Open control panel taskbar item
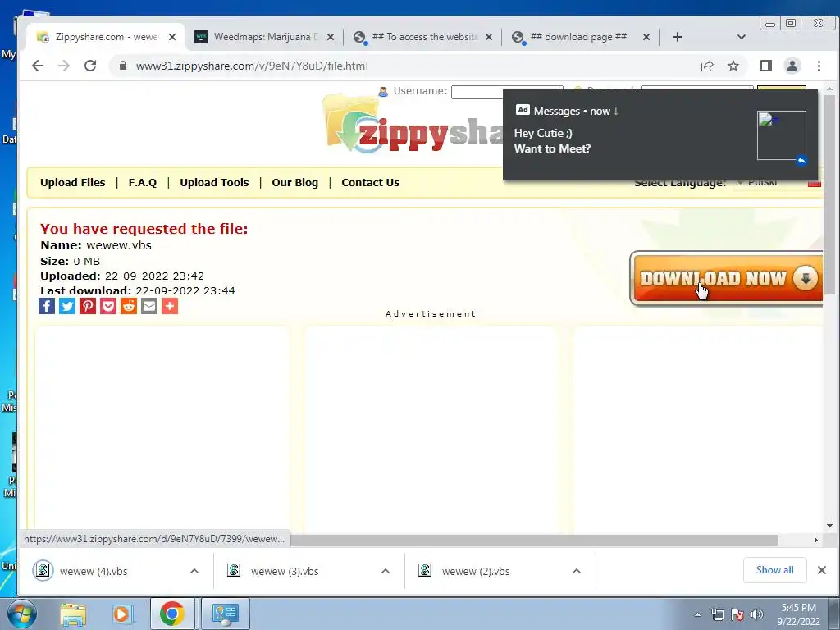 [225, 614]
